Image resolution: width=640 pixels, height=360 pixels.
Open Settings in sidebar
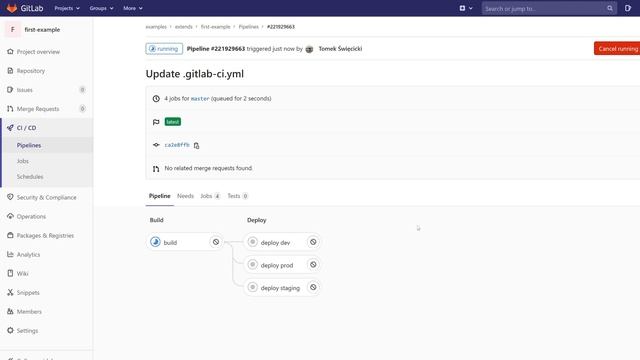[27, 331]
